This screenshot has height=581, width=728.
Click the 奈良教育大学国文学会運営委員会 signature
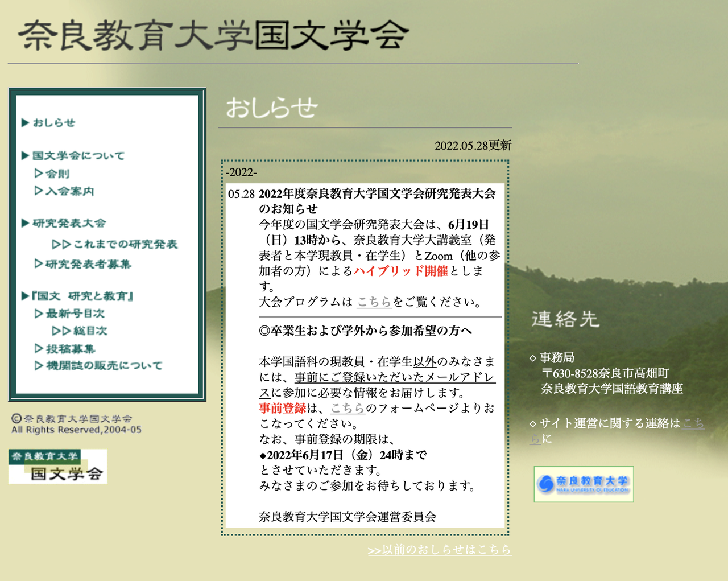click(x=348, y=517)
